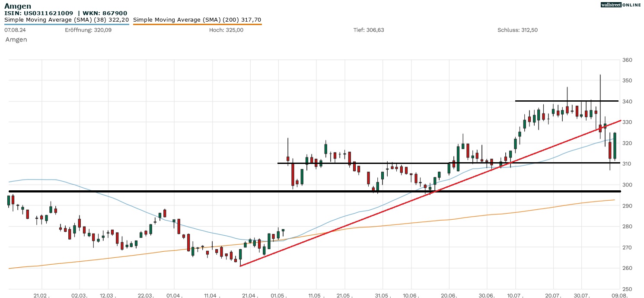Click the Eröffnung: 320,09 value
The height and width of the screenshot is (298, 644).
point(88,30)
